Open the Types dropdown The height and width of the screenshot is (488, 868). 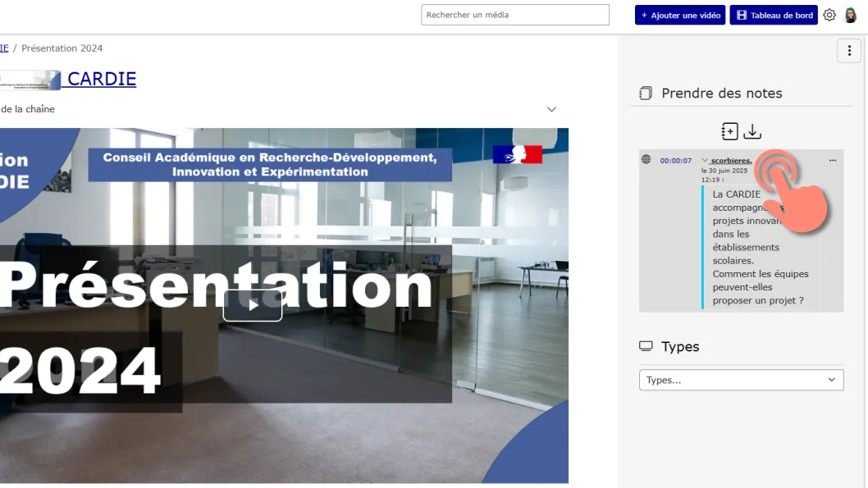pyautogui.click(x=741, y=380)
